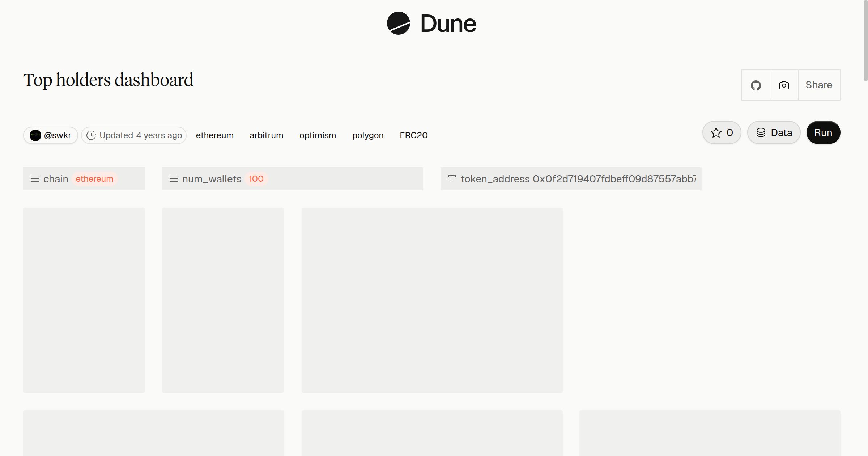Click the text icon beside token_address

(x=452, y=179)
